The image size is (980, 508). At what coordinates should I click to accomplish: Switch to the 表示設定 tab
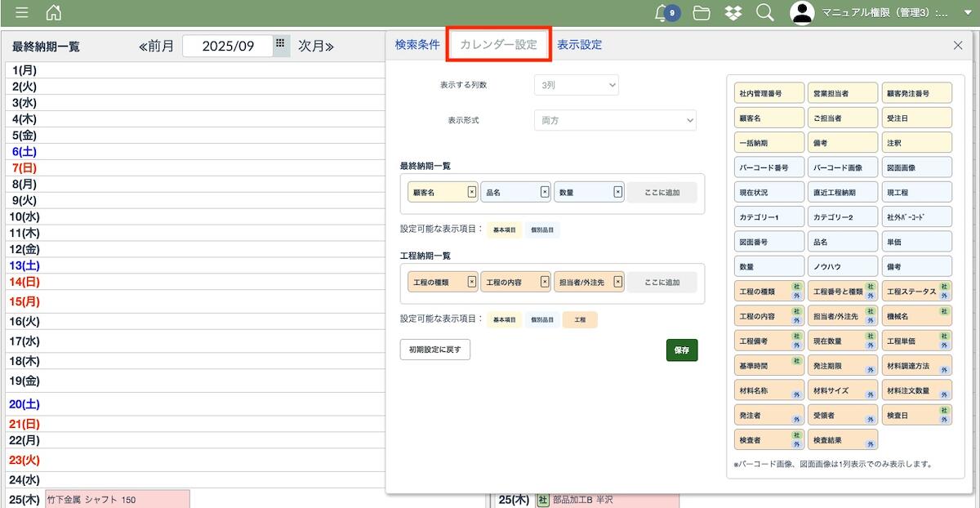[x=580, y=45]
